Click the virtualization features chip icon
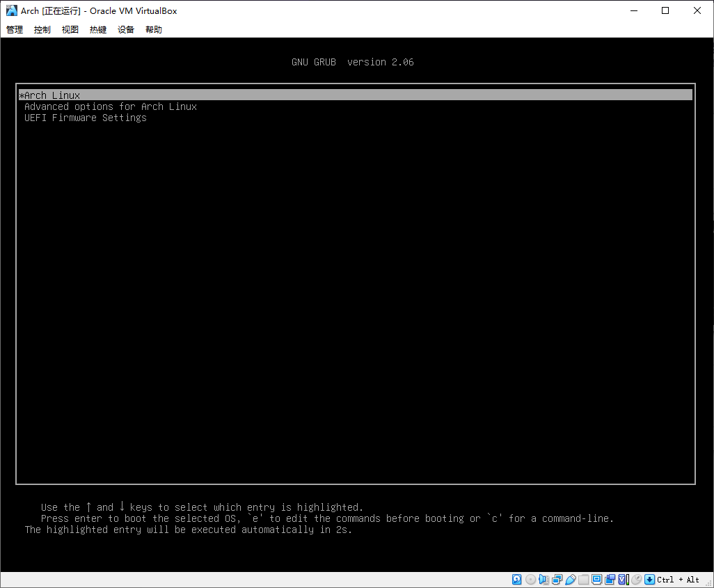The image size is (714, 588). coord(622,579)
